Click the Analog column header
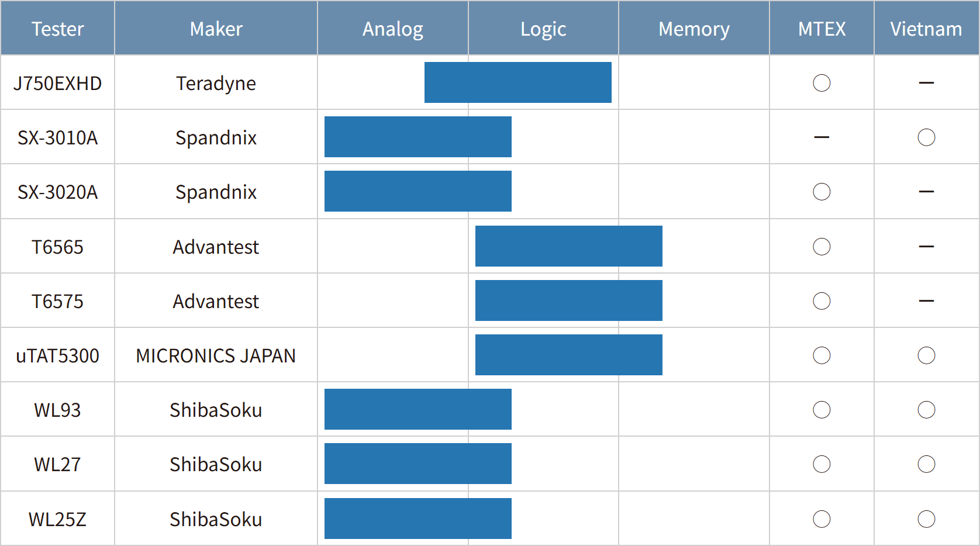This screenshot has height=546, width=980. (392, 29)
